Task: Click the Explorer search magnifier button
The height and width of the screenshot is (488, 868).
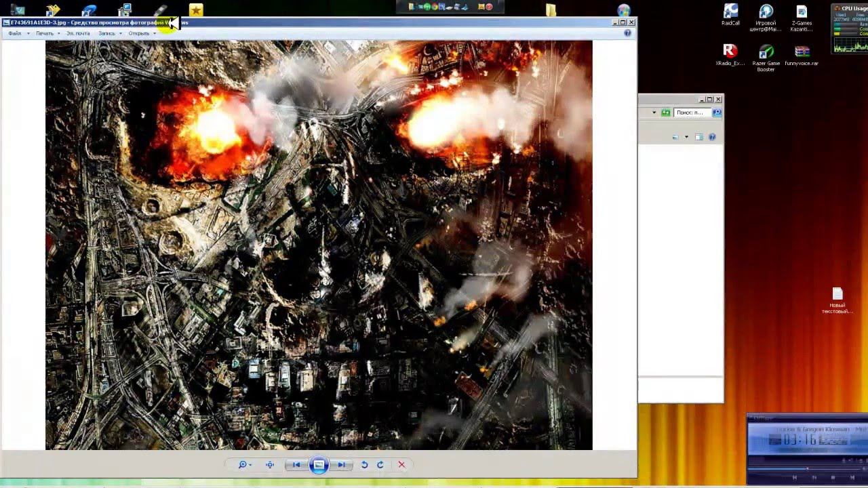Action: point(717,113)
